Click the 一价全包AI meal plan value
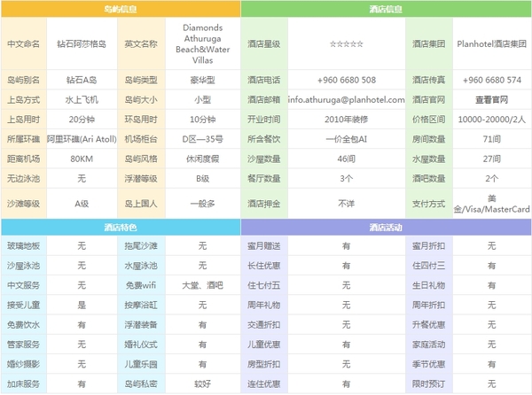 [347, 139]
